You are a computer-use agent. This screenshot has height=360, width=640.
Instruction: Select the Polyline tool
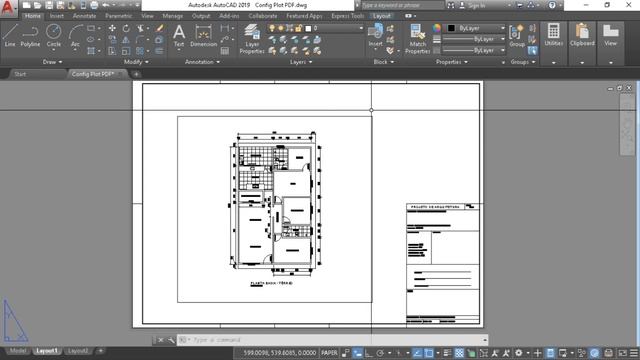pos(30,35)
